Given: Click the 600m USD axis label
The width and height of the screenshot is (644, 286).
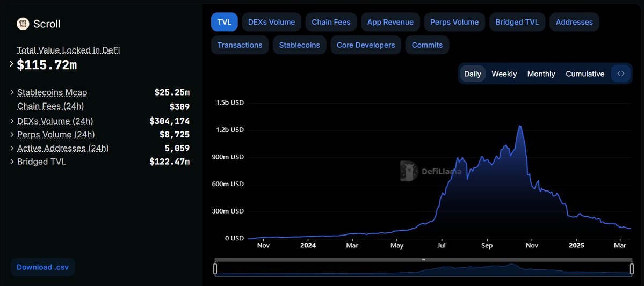Looking at the screenshot, I should [x=227, y=184].
